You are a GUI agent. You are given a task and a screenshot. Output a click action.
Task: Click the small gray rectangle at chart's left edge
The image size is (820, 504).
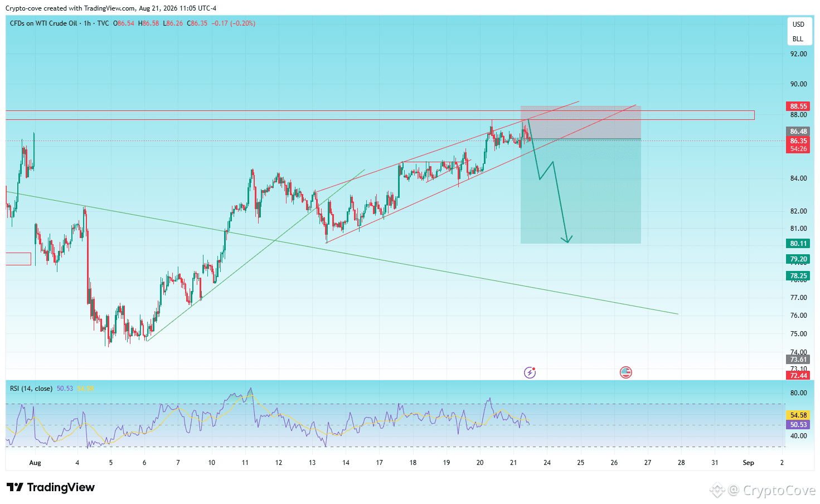(x=18, y=259)
